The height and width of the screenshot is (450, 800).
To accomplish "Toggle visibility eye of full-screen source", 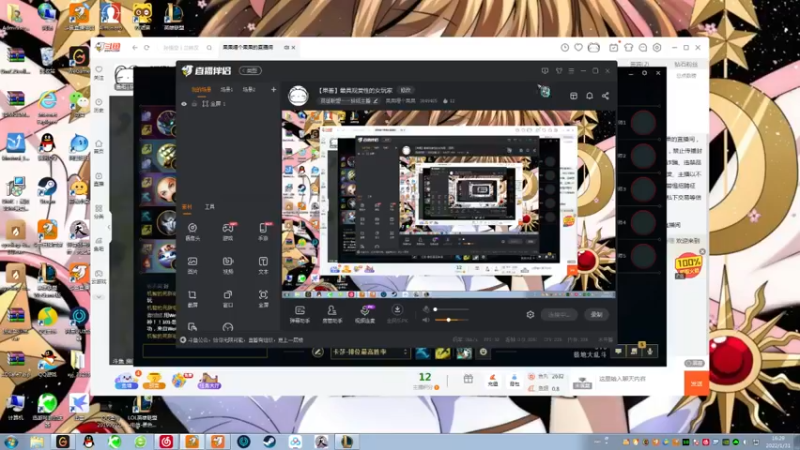I will (x=184, y=104).
